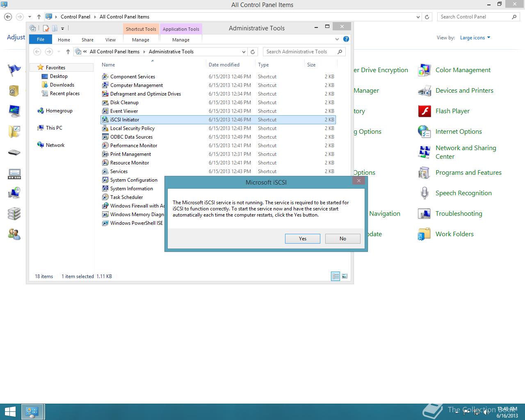525x420 pixels.
Task: Select the Event Viewer icon
Action: click(105, 111)
